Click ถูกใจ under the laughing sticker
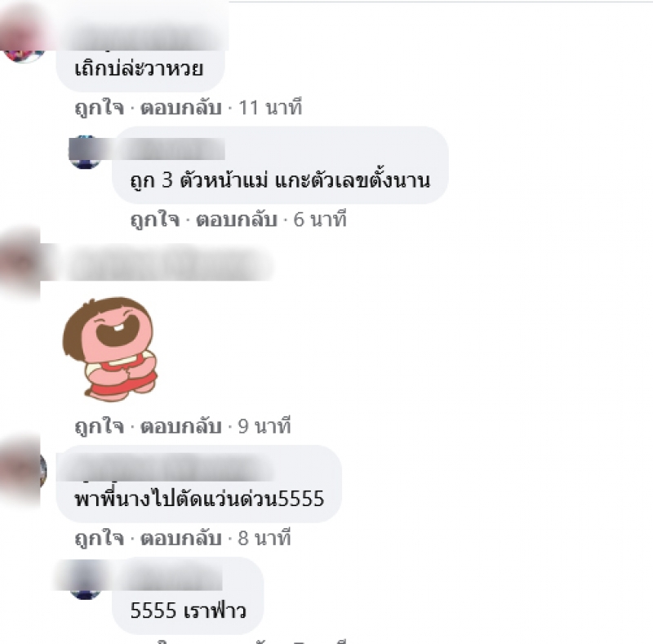This screenshot has height=644, width=653. pos(99,426)
